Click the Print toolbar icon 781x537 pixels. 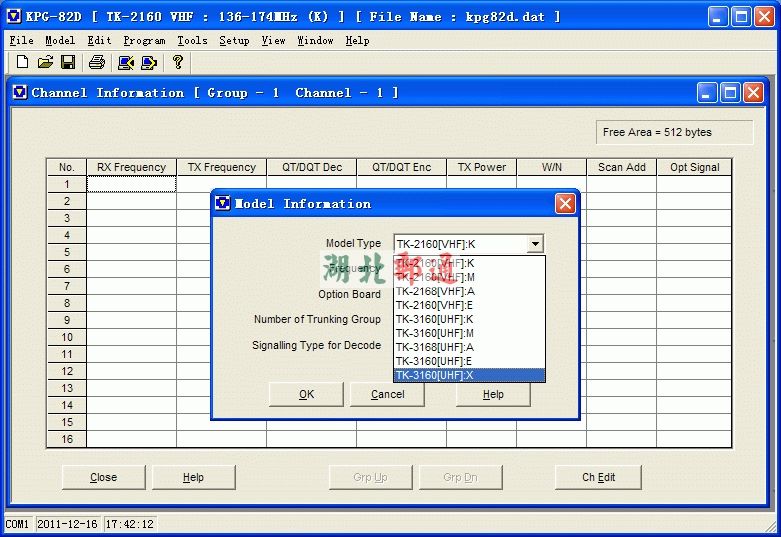tap(97, 63)
